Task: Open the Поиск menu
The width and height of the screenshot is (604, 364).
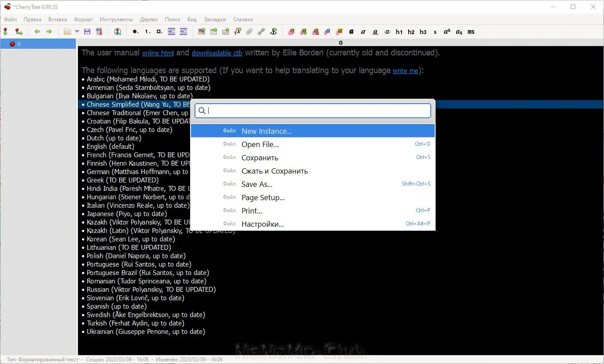Action: 172,19
